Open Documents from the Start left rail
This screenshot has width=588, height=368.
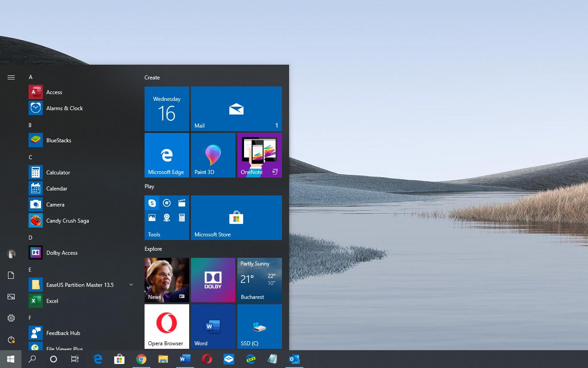[11, 275]
